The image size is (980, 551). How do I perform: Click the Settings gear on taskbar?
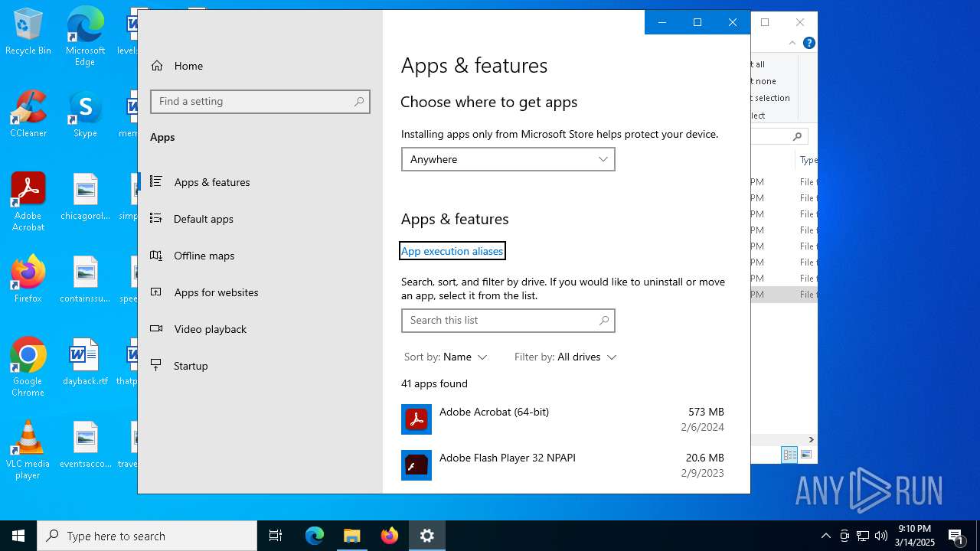427,536
